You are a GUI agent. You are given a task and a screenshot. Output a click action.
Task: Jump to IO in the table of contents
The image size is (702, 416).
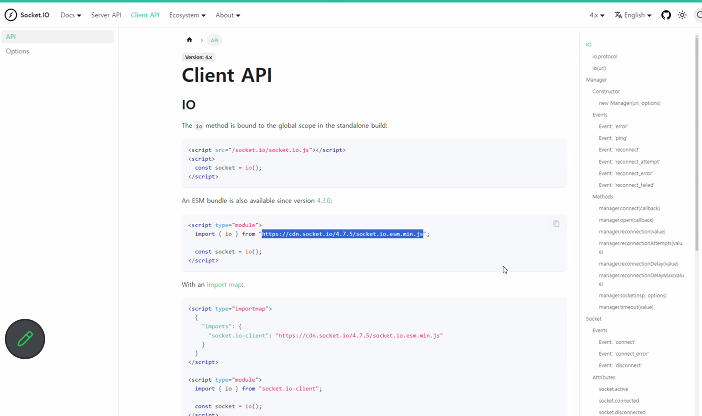pos(588,44)
